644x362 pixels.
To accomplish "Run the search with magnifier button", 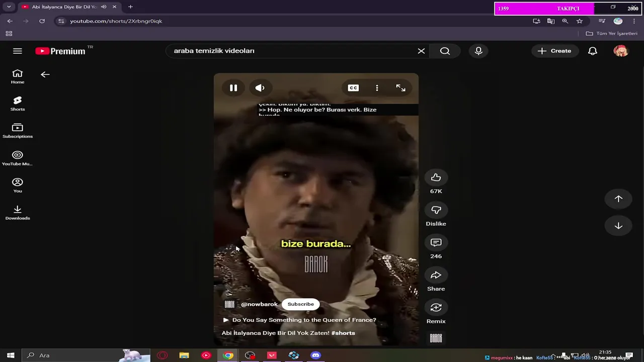I will pyautogui.click(x=445, y=51).
